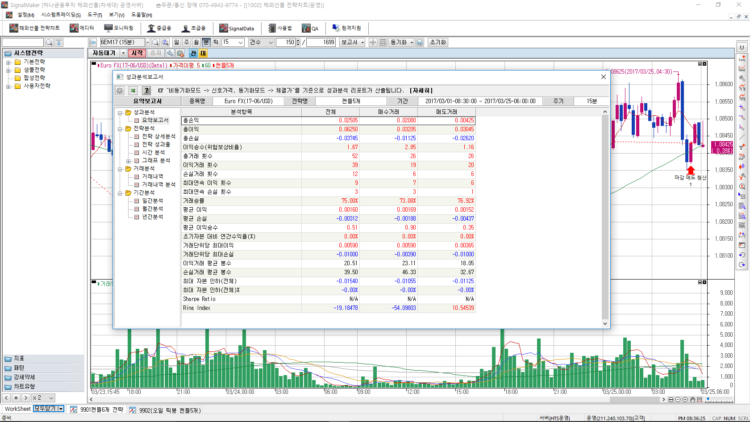750x422 pixels.
Task: Open the 도구 menu
Action: 94,15
